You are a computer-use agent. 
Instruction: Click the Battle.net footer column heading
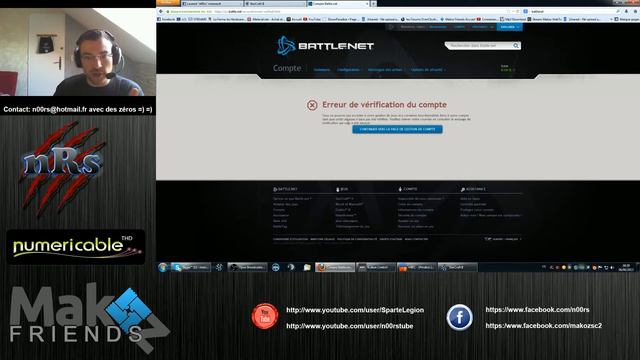(285, 189)
